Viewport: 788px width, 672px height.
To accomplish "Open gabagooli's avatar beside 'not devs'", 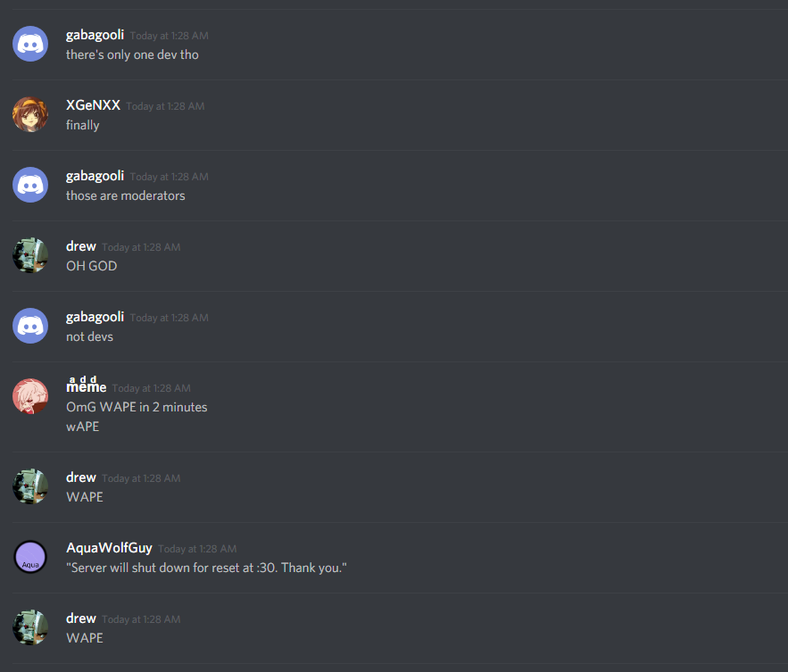I will click(30, 326).
